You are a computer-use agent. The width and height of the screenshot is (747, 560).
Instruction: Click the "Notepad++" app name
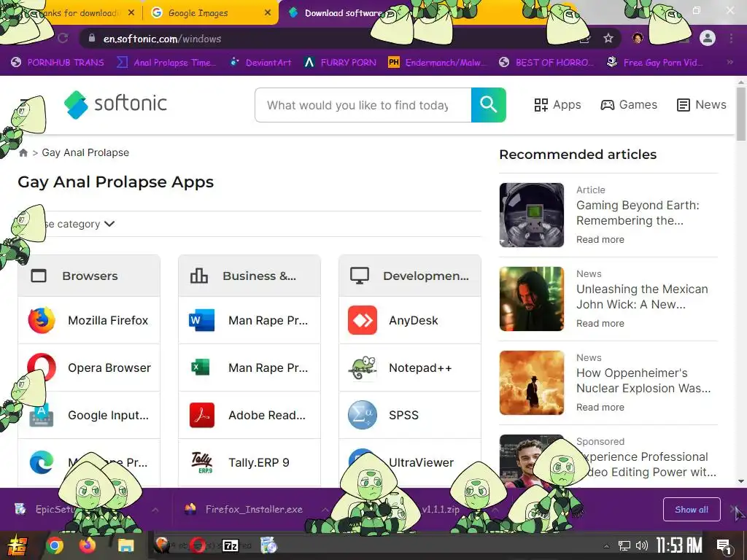pos(420,367)
